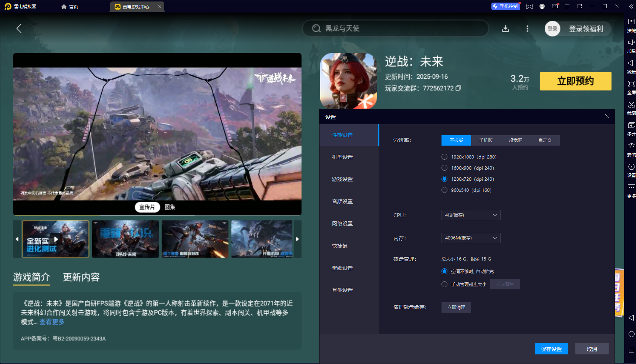The width and height of the screenshot is (636, 364).
Task: Click the search box with 黑龙与天使
Action: point(396,28)
